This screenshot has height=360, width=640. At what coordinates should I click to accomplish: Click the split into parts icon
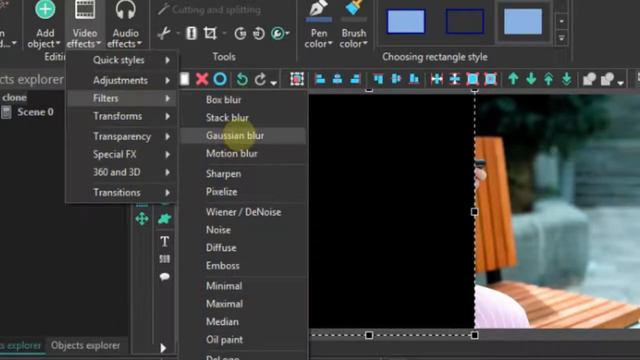tap(191, 33)
